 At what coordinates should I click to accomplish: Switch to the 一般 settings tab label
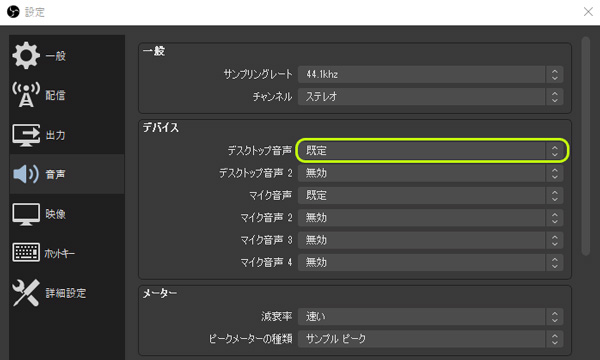pos(55,56)
